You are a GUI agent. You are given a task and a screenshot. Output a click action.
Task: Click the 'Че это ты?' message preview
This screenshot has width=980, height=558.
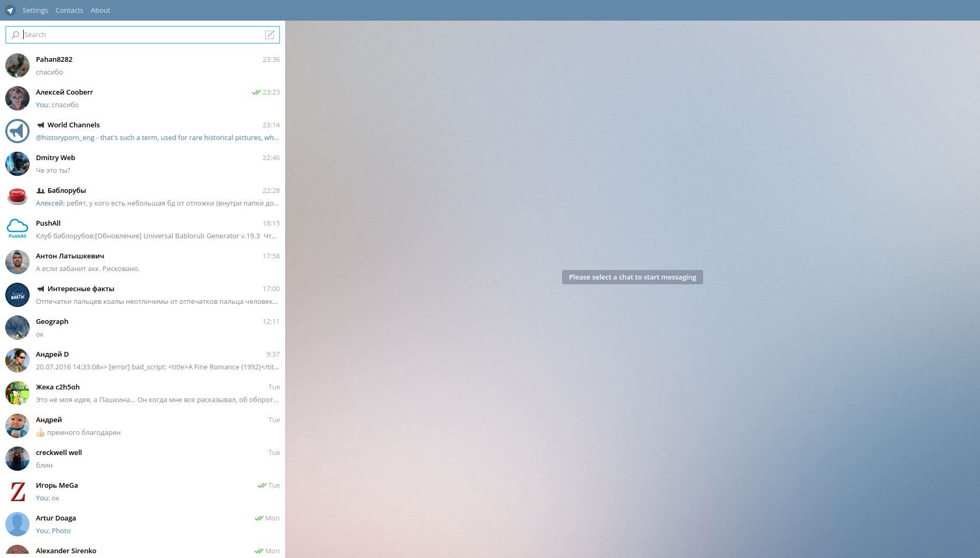pos(53,171)
